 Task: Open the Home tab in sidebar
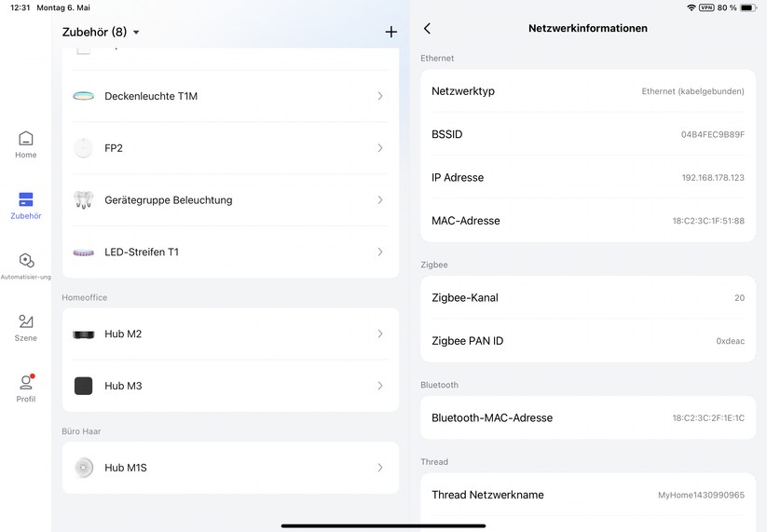[x=25, y=144]
